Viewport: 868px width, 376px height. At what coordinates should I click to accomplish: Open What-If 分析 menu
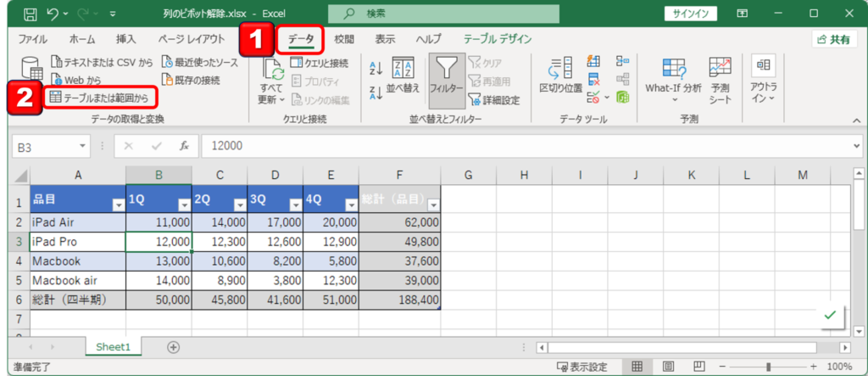point(673,81)
